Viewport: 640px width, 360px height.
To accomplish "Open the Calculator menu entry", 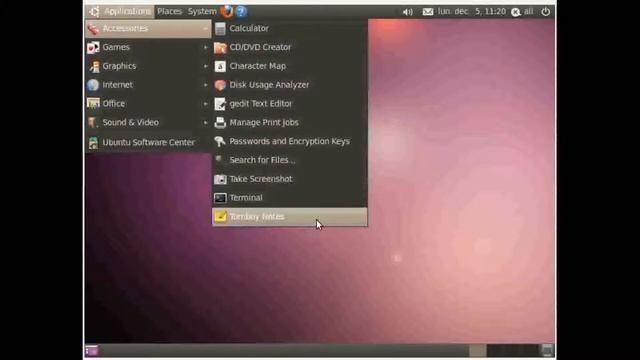I will click(x=290, y=29).
